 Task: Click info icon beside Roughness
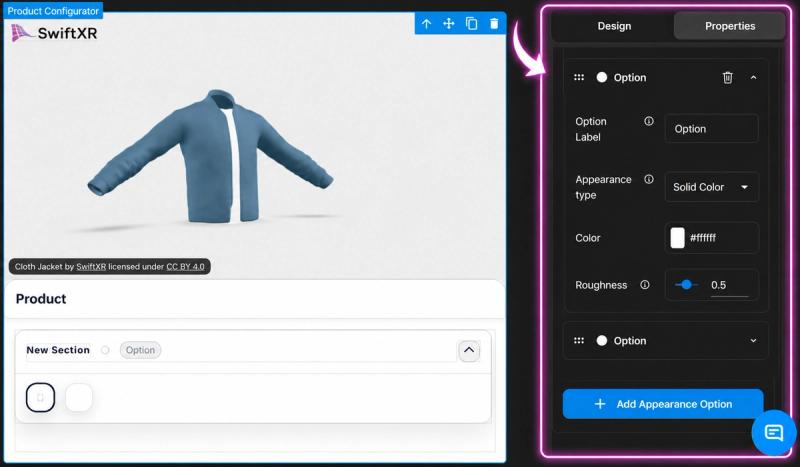(x=645, y=285)
